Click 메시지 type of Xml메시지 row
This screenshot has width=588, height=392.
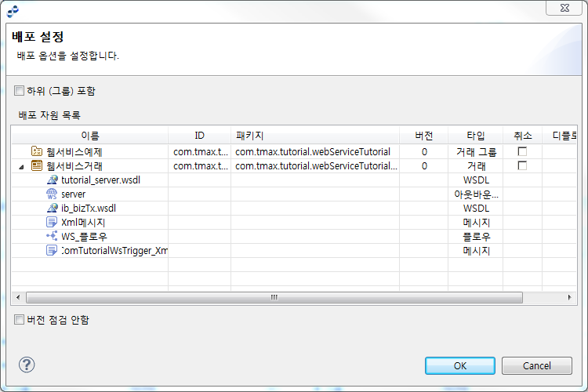pos(476,223)
